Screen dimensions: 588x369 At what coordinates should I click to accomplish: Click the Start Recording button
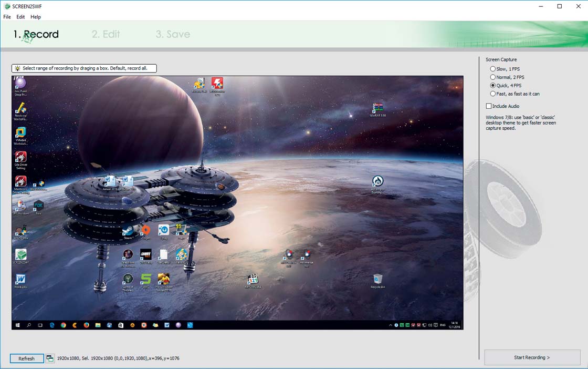(x=532, y=357)
